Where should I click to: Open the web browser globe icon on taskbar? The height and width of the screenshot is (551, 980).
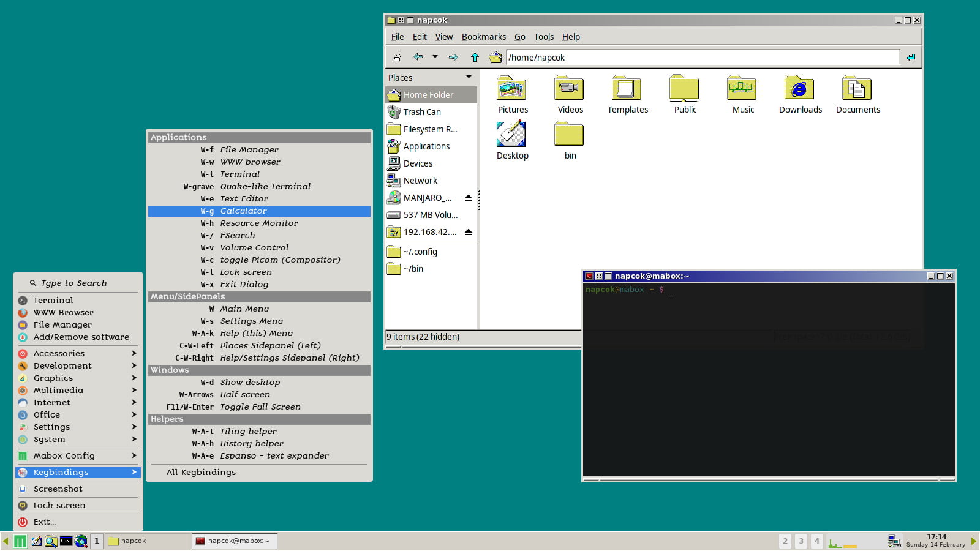point(81,541)
